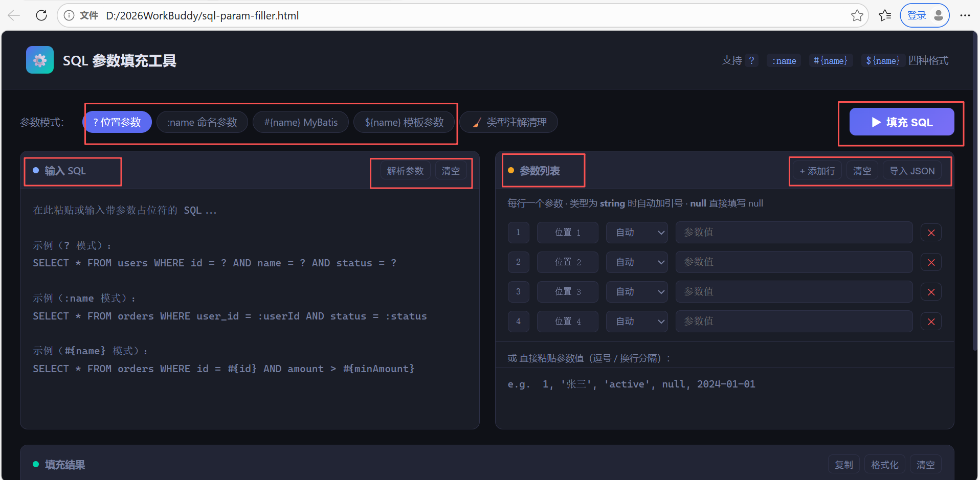Open the type dropdown for row 3
Image resolution: width=980 pixels, height=480 pixels.
pyautogui.click(x=637, y=292)
